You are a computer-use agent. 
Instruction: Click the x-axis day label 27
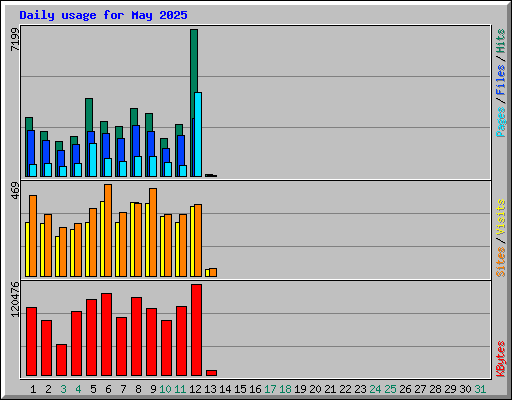(420, 389)
